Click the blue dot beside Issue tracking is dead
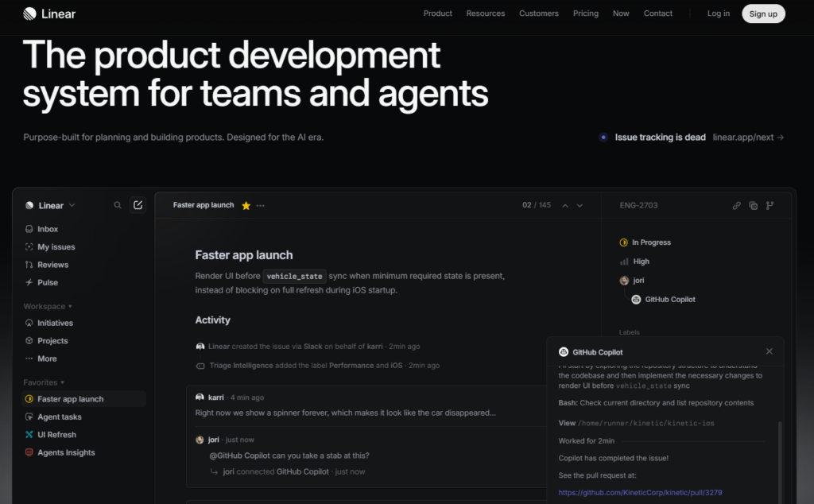The width and height of the screenshot is (814, 504). click(x=603, y=138)
